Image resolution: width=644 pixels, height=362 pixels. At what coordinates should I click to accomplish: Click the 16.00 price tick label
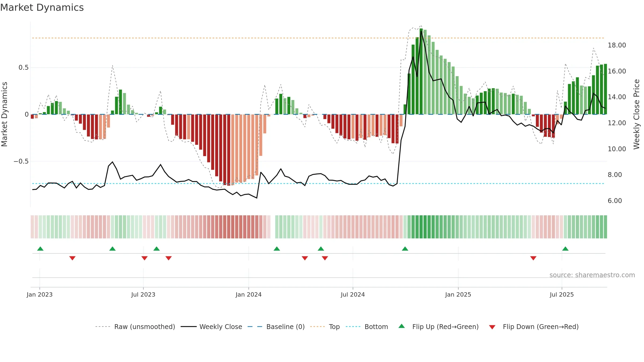[617, 71]
